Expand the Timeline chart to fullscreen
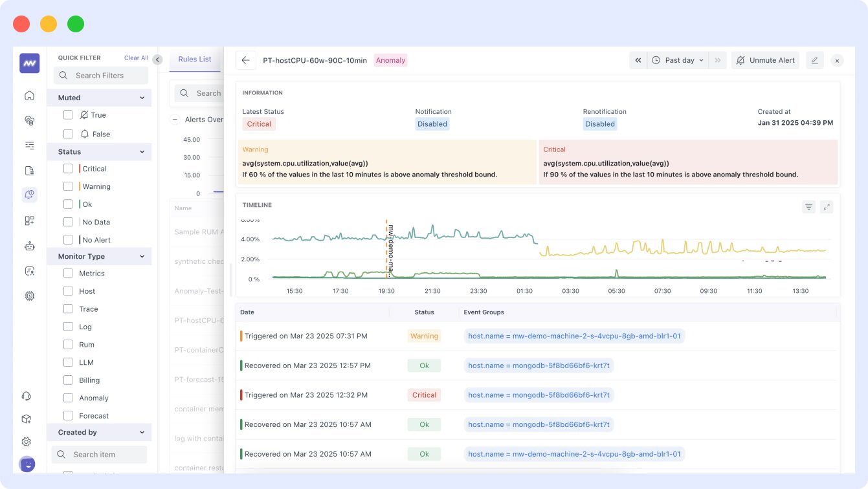 pos(827,206)
